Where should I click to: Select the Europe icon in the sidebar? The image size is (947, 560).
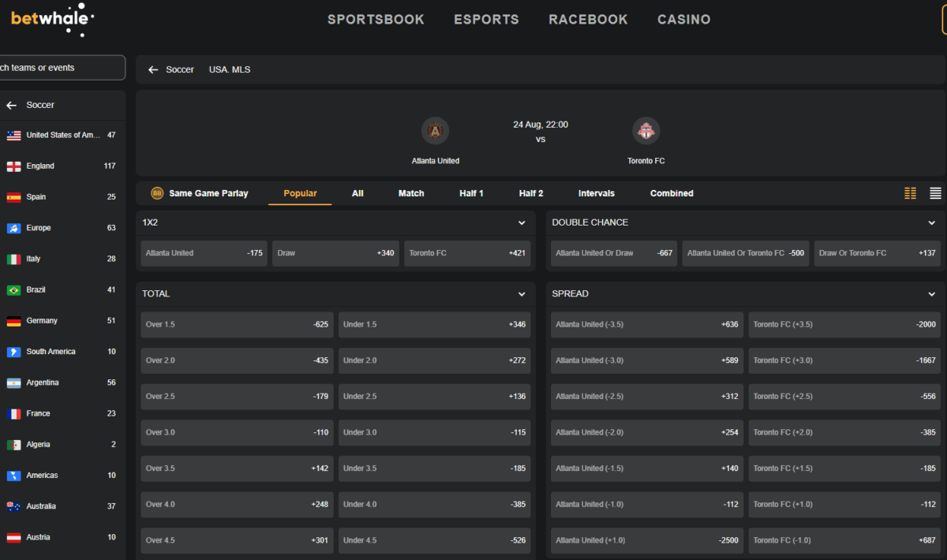tap(13, 228)
